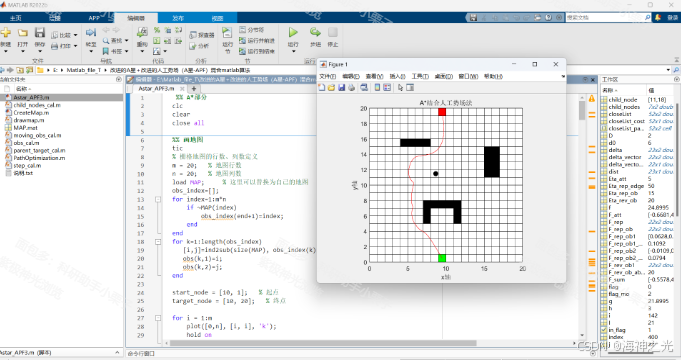
Task: Open the Bookmark (书签) dropdown arrow
Action: [x=126, y=51]
